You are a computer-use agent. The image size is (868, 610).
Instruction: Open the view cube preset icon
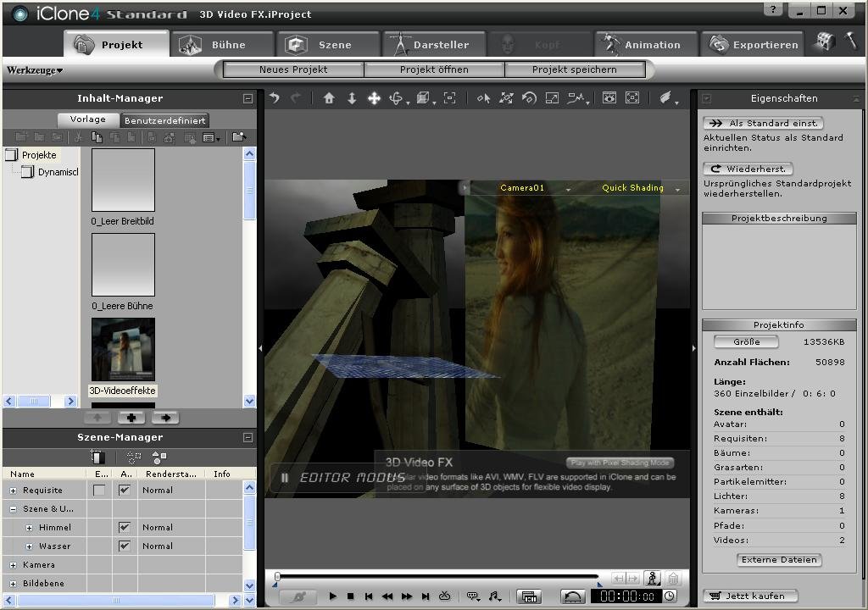tap(424, 98)
